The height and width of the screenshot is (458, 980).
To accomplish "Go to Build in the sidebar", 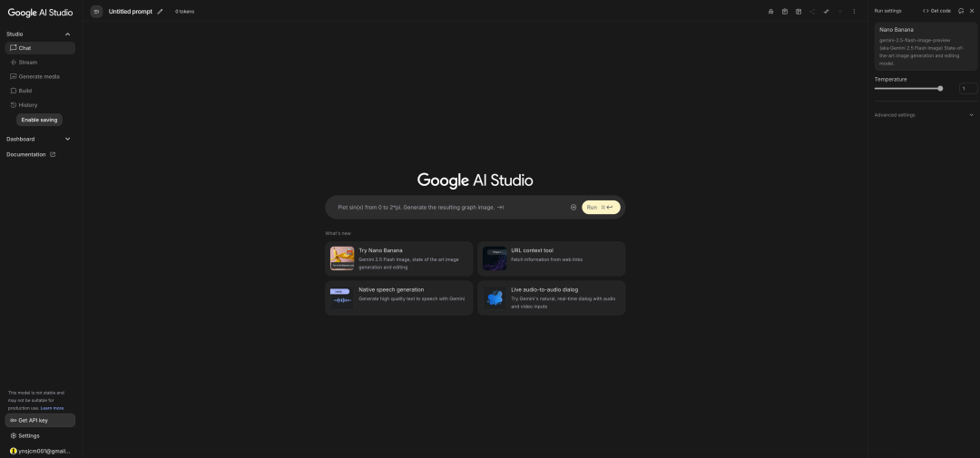I will tap(40, 91).
